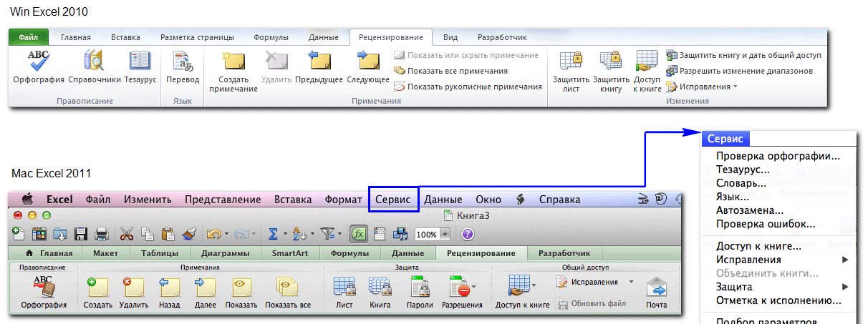Toggle Показать или скрыть примечание
Screen dimensions: 868x324
coord(466,55)
